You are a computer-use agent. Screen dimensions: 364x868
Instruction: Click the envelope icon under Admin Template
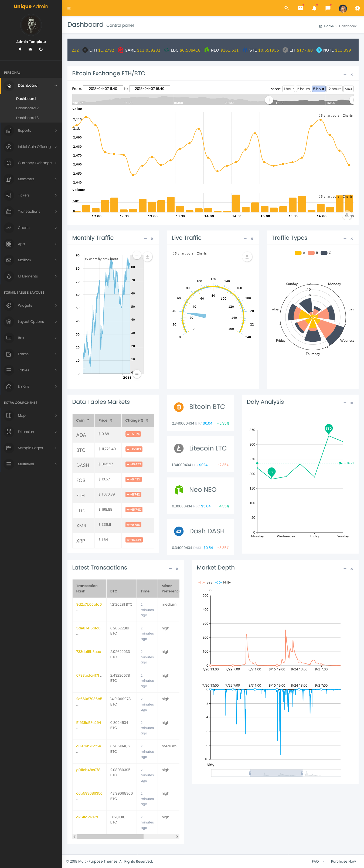[x=30, y=49]
